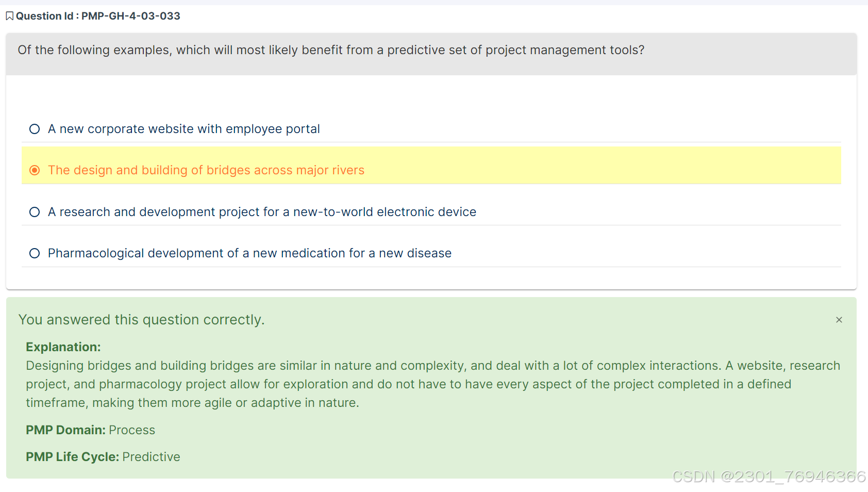Select the bridges across major rivers radio button
Screen dimensions: 868x492
pyautogui.click(x=35, y=170)
